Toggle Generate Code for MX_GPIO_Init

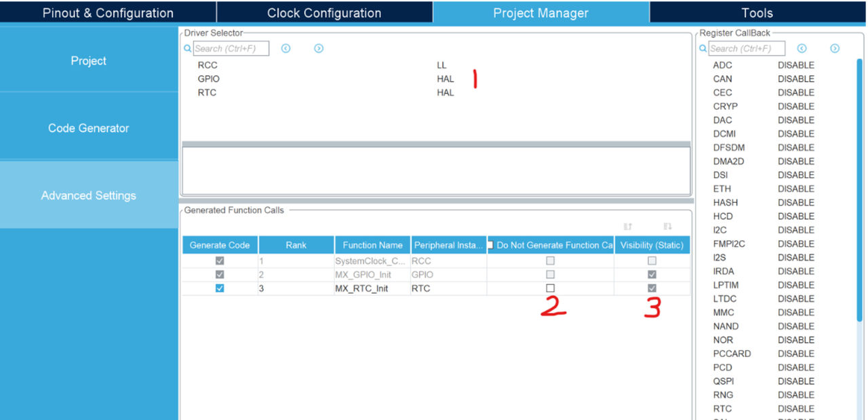(x=219, y=275)
